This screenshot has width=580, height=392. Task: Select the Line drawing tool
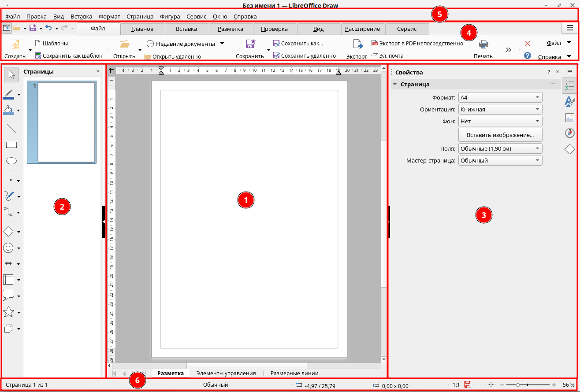[11, 129]
